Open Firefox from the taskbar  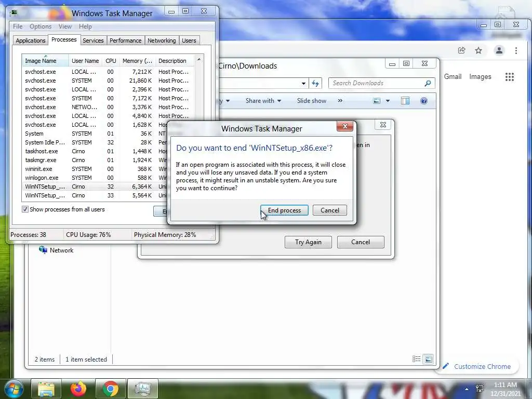[x=78, y=389]
